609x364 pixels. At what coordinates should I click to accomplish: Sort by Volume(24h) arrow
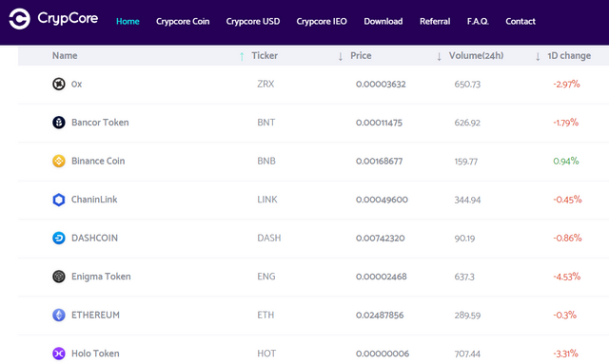pyautogui.click(x=538, y=57)
